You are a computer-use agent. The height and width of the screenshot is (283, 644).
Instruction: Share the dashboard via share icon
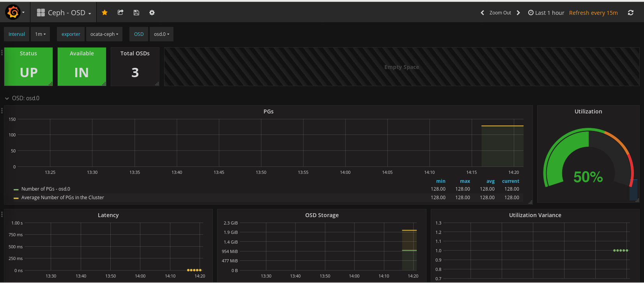tap(120, 12)
